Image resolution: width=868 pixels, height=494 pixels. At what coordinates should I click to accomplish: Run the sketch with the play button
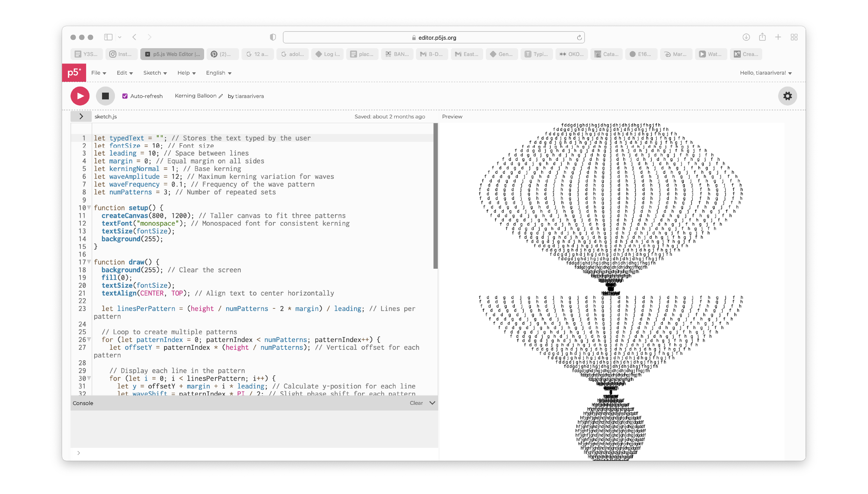[80, 96]
